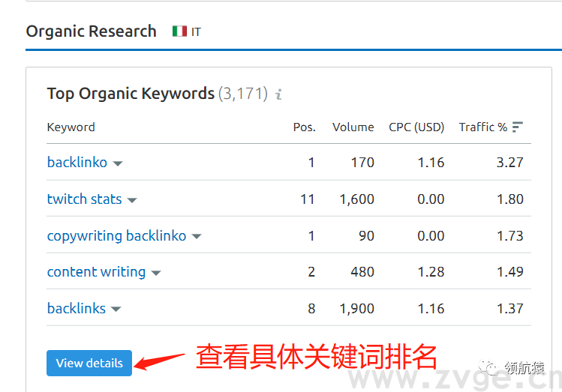Open the content writing keyword link
This screenshot has width=562, height=392.
[x=96, y=272]
